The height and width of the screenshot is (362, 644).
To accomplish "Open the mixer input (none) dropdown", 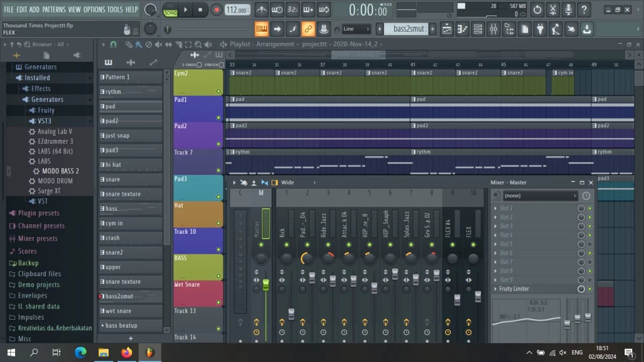I will (540, 196).
